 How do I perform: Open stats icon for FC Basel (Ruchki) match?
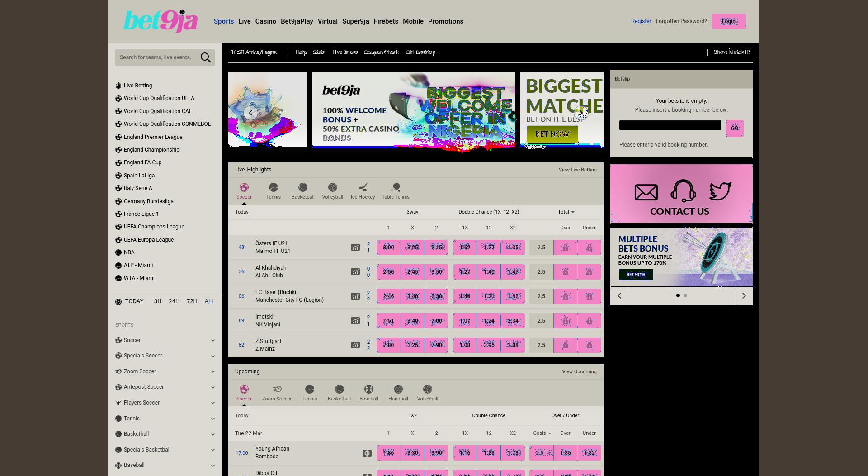(x=355, y=296)
